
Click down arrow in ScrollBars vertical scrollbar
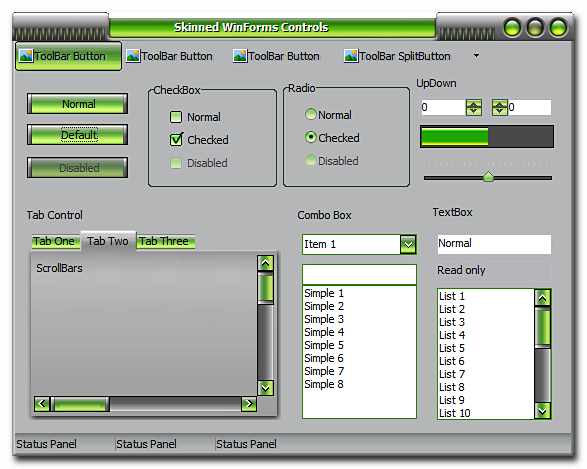pos(265,388)
